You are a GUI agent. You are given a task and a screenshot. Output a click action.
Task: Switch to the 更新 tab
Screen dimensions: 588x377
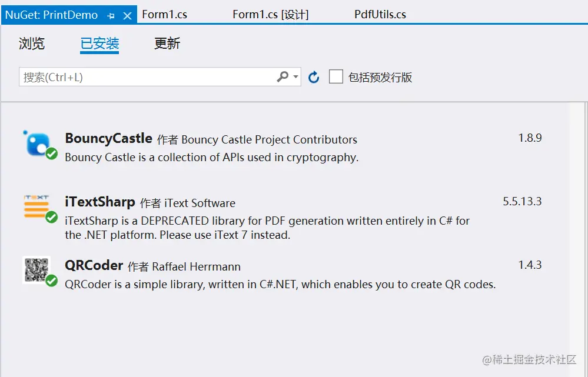[x=167, y=44]
